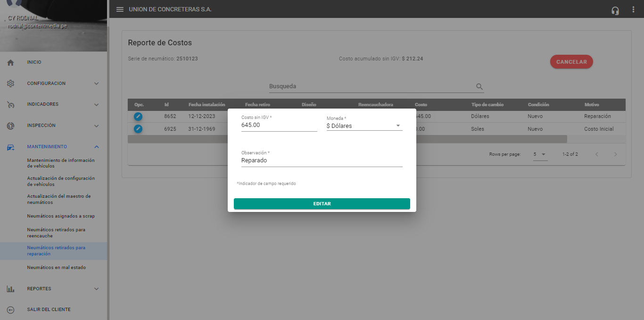Open the Moneda currency dropdown

coord(364,126)
